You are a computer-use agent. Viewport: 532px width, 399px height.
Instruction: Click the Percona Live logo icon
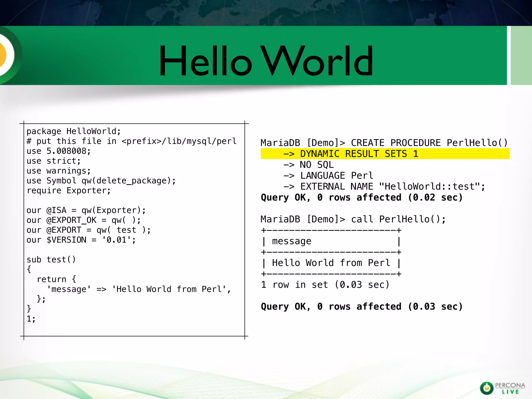[x=487, y=388]
